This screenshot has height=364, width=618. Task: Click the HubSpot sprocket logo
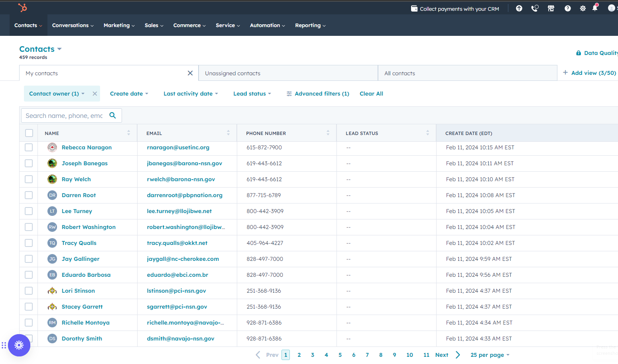[23, 8]
